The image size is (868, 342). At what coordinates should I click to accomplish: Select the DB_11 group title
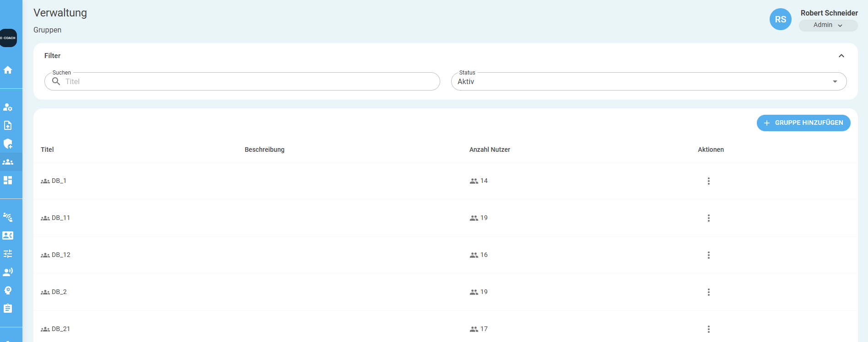[x=61, y=218]
